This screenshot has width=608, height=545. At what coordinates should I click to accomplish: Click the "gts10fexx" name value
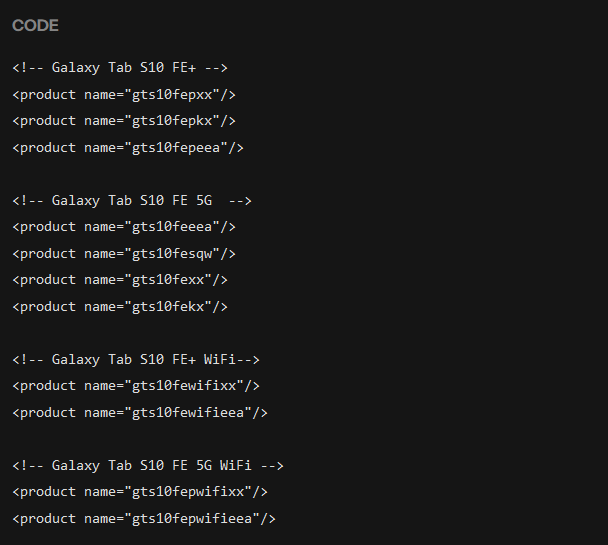click(x=168, y=280)
